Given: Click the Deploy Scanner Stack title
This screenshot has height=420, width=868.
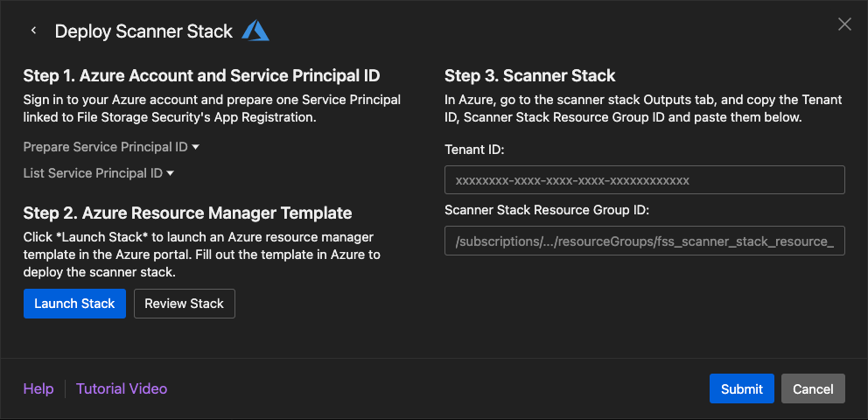Looking at the screenshot, I should tap(143, 31).
